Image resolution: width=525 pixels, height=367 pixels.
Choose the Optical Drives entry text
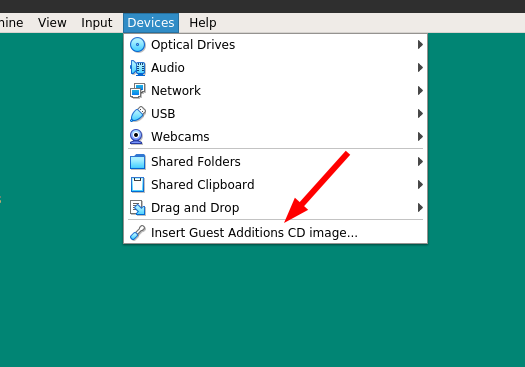pyautogui.click(x=193, y=45)
